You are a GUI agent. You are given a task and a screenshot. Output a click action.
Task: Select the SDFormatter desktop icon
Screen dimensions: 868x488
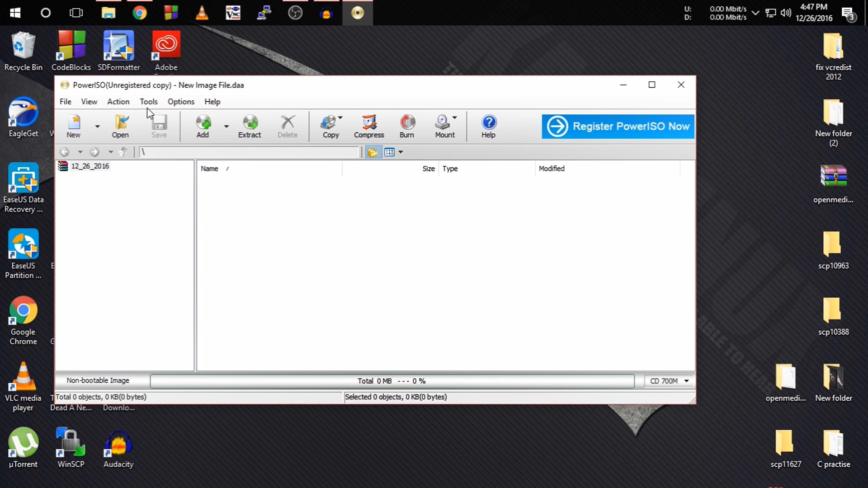(x=119, y=52)
